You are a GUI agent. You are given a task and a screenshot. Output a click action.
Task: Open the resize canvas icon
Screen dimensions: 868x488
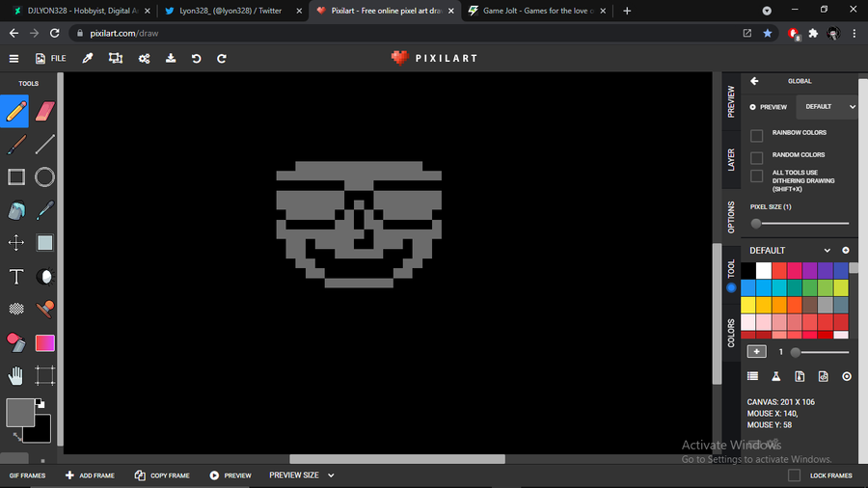pyautogui.click(x=116, y=58)
